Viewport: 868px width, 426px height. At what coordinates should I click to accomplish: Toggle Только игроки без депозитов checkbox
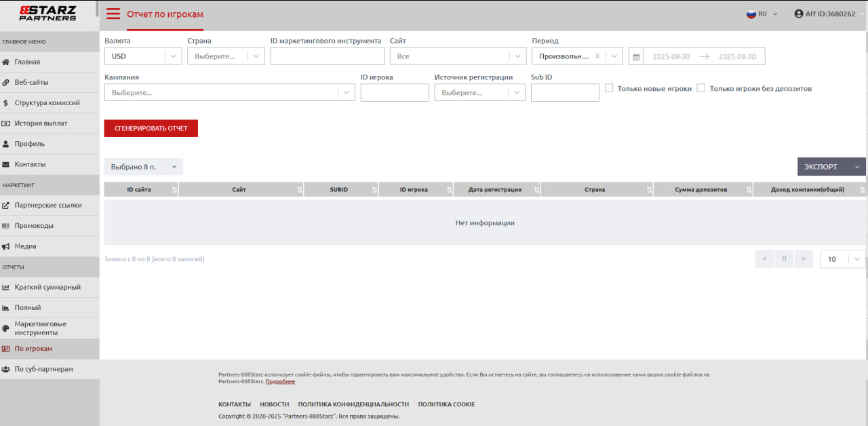click(701, 88)
